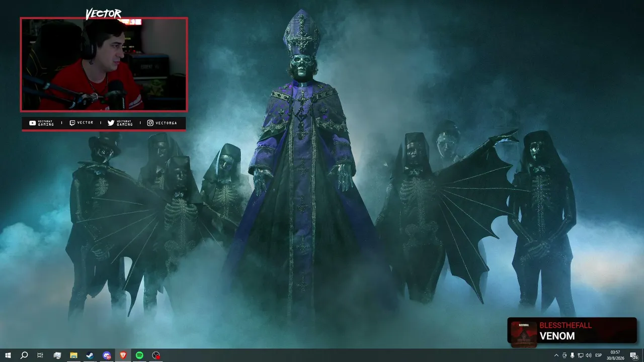Click the BLESSTHEFALL artist name
The width and height of the screenshot is (644, 362).
click(x=566, y=325)
